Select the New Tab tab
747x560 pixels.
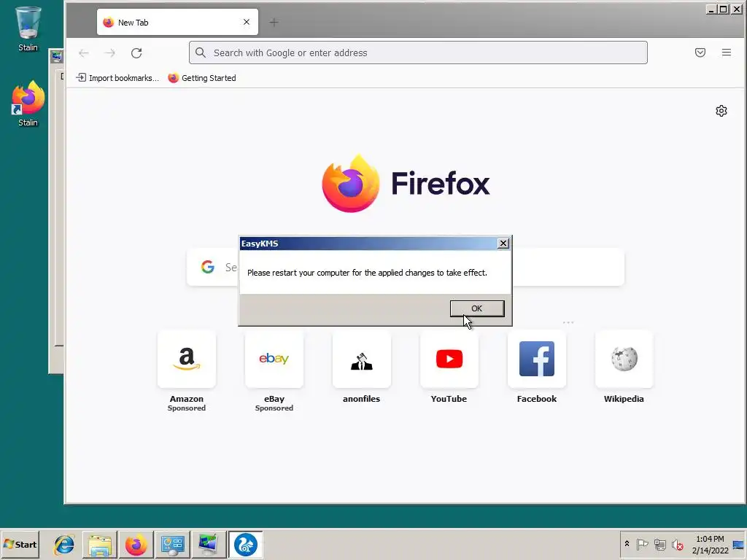(x=177, y=22)
